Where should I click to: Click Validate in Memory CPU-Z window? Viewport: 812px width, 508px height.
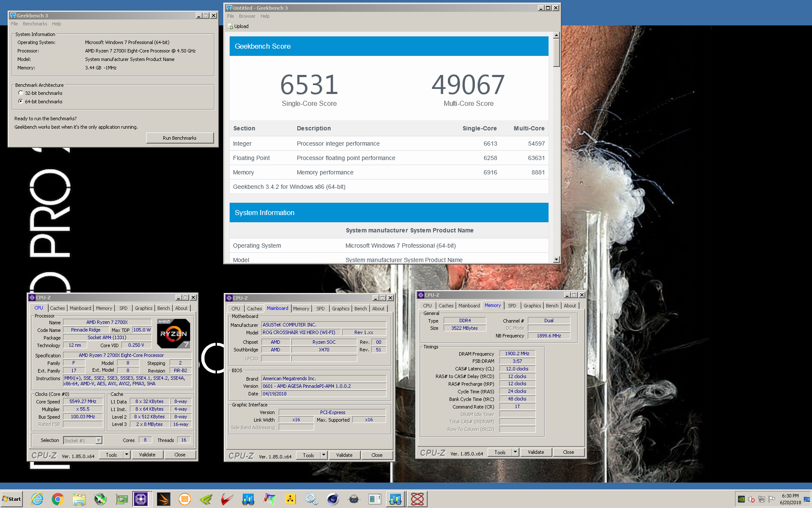536,452
